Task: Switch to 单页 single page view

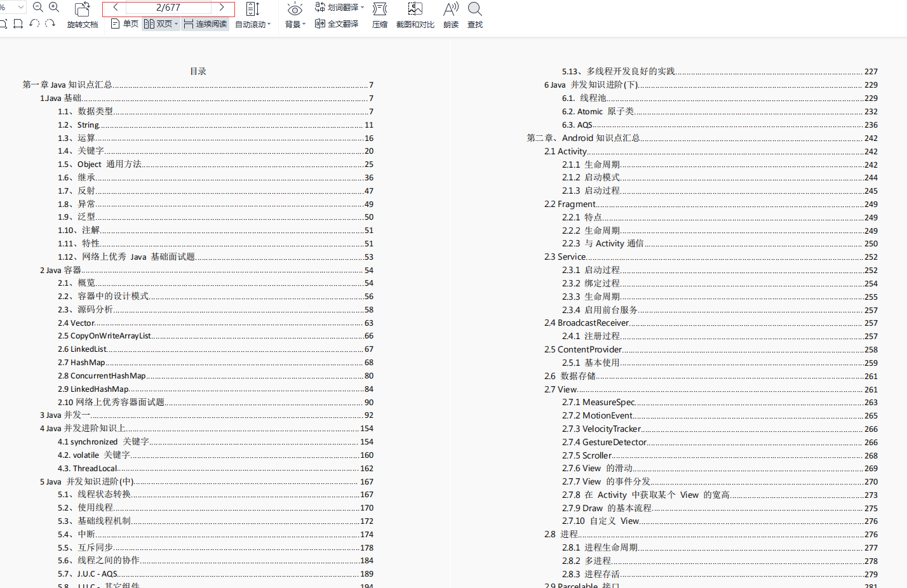Action: point(124,24)
